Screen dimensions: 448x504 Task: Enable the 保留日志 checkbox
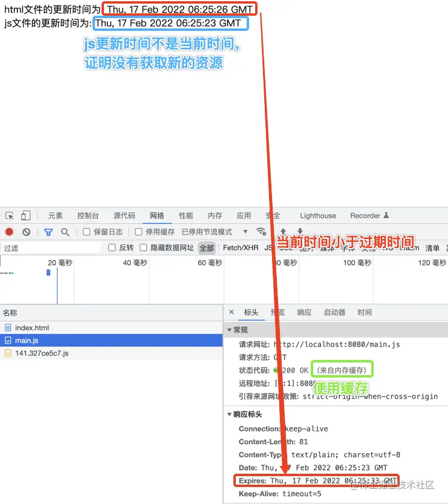[x=86, y=232]
